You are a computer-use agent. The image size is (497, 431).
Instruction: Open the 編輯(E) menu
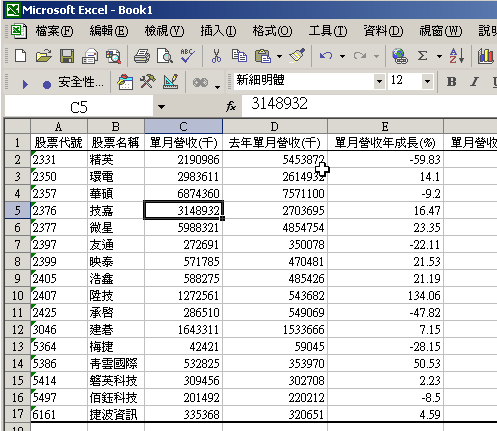click(x=109, y=31)
